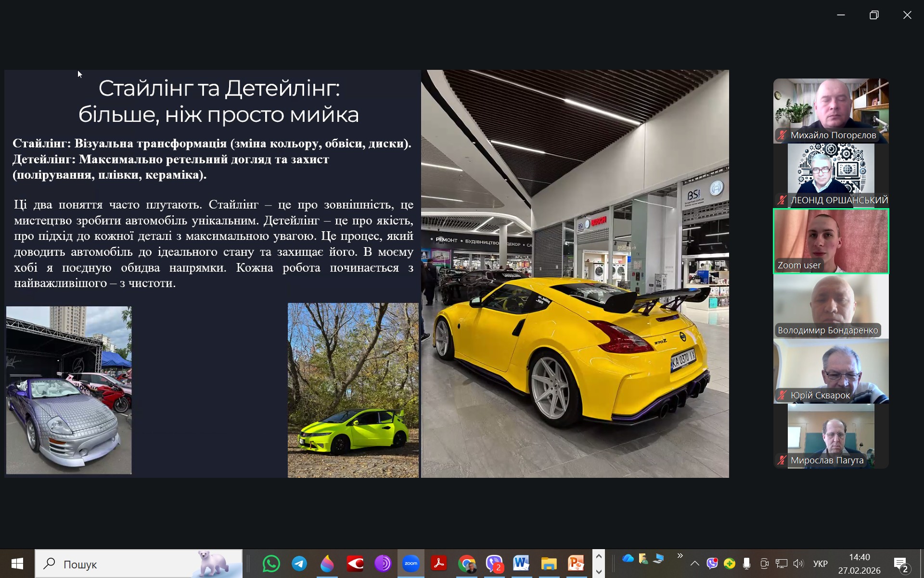Screen dimensions: 924x578
Task: Open File Explorer from the taskbar
Action: pos(549,564)
